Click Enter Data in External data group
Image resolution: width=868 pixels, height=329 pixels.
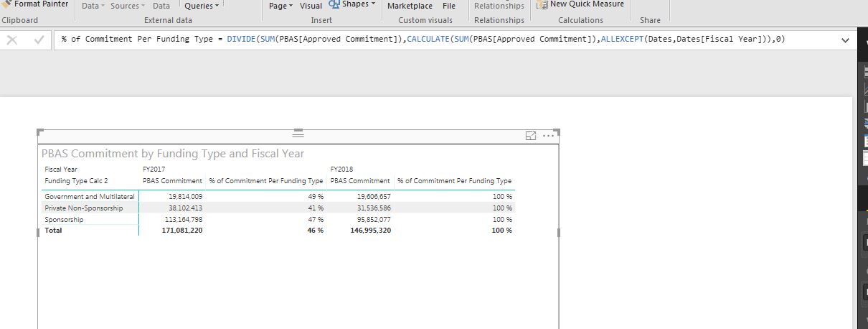pos(161,6)
